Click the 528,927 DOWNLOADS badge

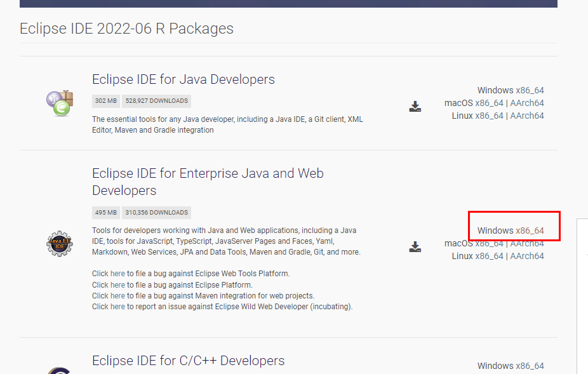pyautogui.click(x=156, y=101)
